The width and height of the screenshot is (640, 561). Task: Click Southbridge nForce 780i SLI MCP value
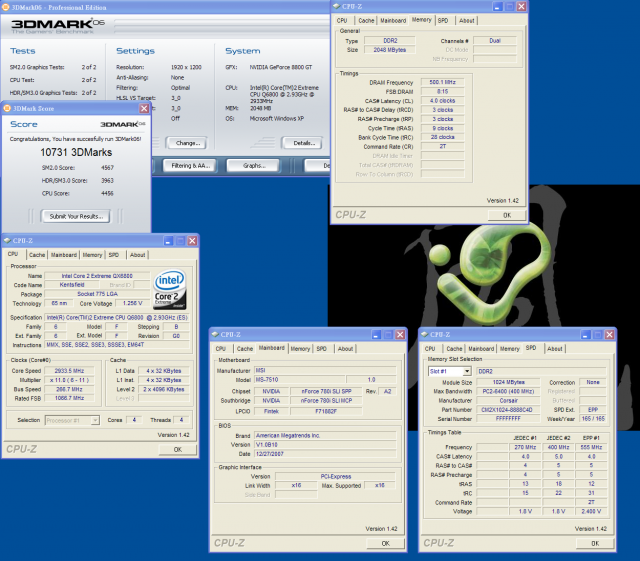tap(326, 401)
